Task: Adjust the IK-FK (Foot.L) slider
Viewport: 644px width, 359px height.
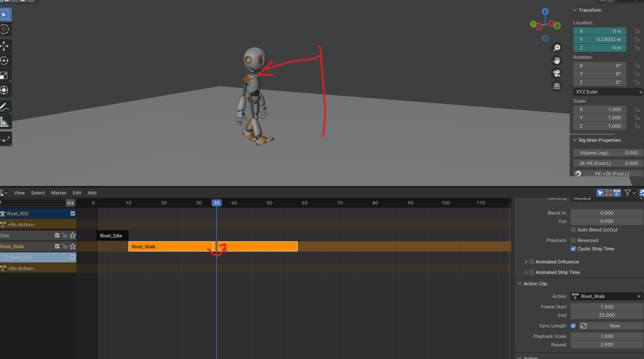Action: 608,163
